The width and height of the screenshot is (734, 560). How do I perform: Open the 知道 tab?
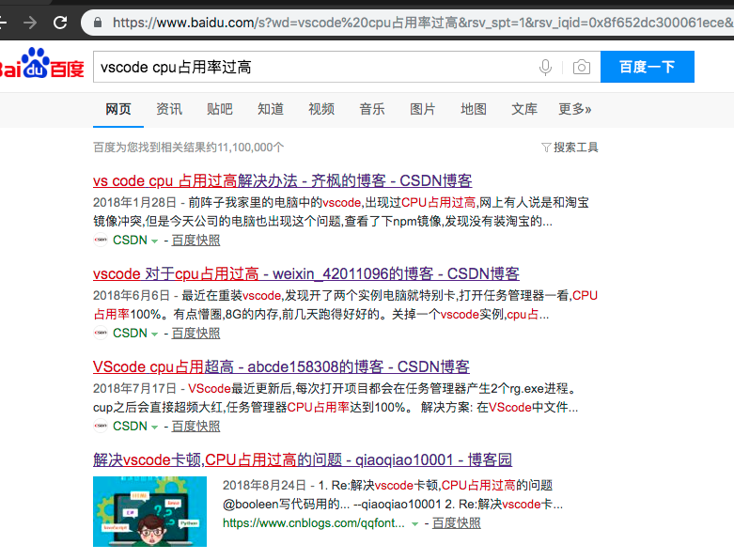point(271,110)
